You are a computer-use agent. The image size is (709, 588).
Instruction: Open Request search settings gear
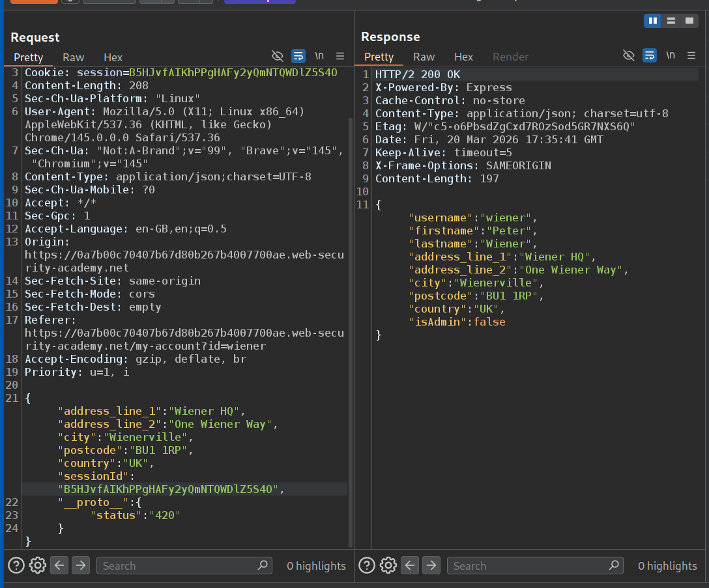(x=38, y=565)
